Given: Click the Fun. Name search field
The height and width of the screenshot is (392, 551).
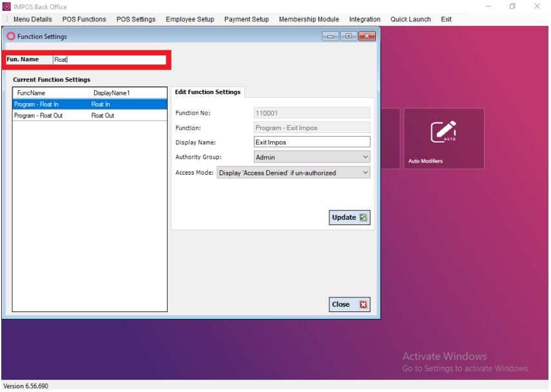Looking at the screenshot, I should coord(108,60).
